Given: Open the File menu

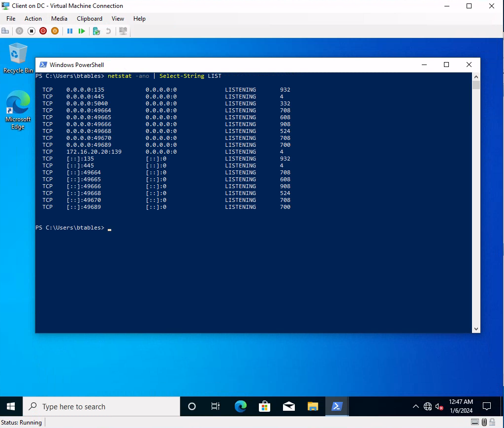Looking at the screenshot, I should pyautogui.click(x=11, y=19).
